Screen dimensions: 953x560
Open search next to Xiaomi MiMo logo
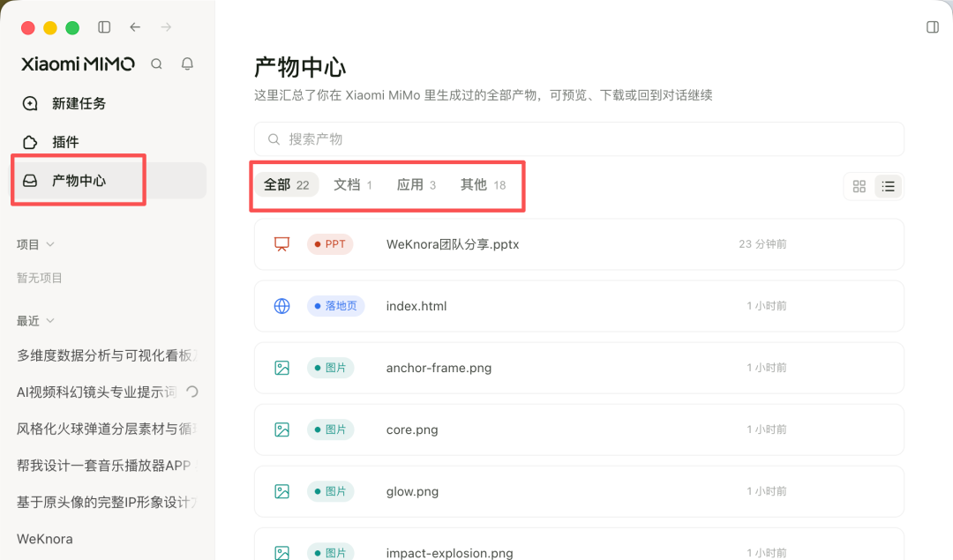pyautogui.click(x=157, y=63)
